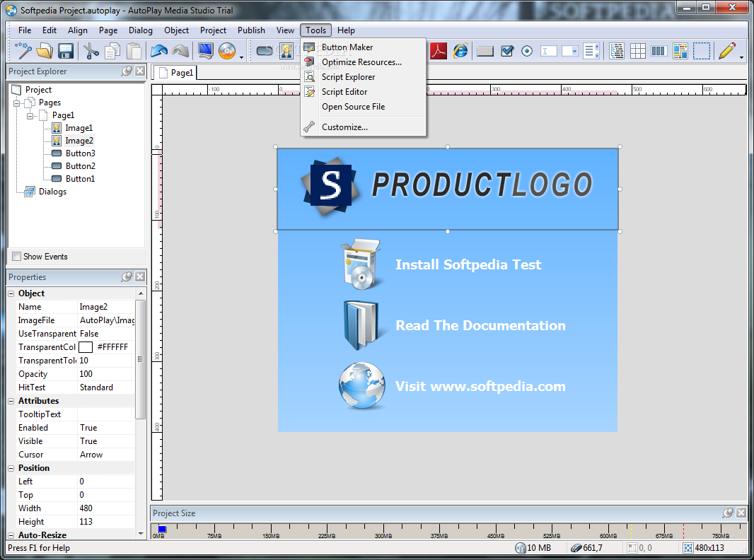Image resolution: width=754 pixels, height=560 pixels.
Task: Open the dropdown arrow beside the build disc icon
Action: [x=241, y=57]
